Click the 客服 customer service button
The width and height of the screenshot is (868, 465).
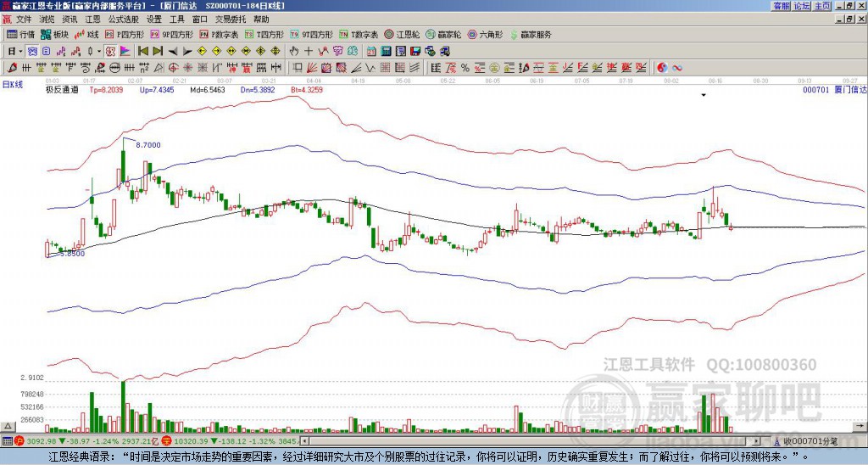[782, 6]
